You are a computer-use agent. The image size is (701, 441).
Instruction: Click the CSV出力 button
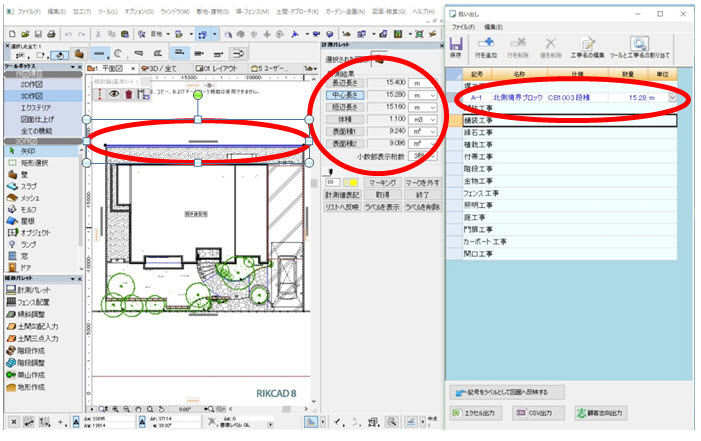[x=539, y=413]
